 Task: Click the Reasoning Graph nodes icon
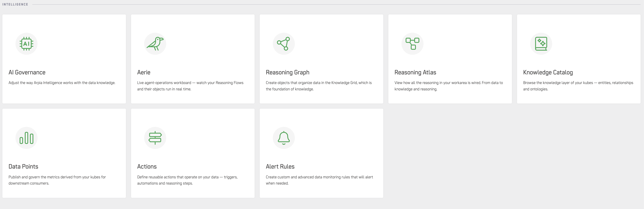point(283,44)
